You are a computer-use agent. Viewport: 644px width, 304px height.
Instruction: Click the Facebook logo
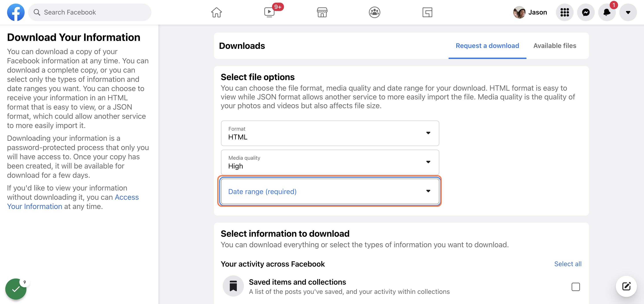16,12
